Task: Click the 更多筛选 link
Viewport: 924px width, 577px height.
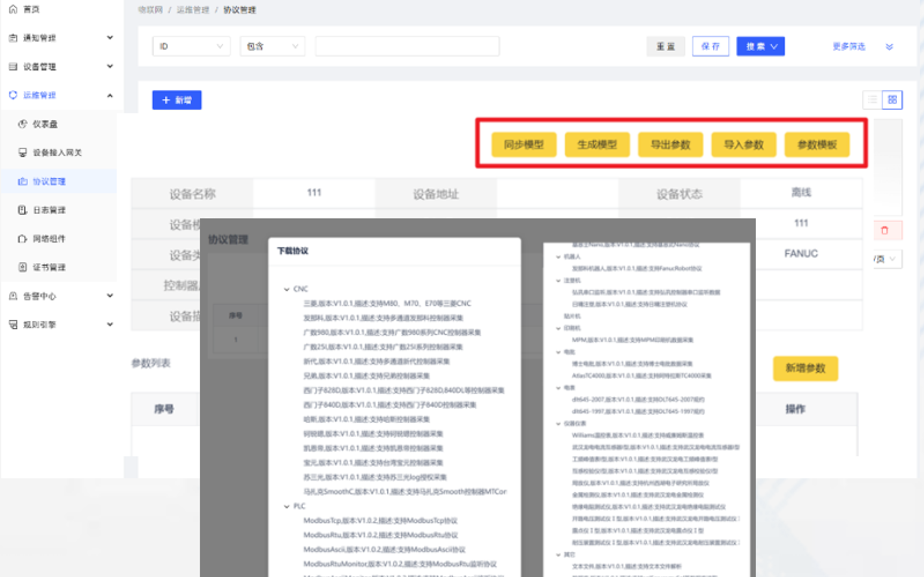Action: [x=849, y=47]
